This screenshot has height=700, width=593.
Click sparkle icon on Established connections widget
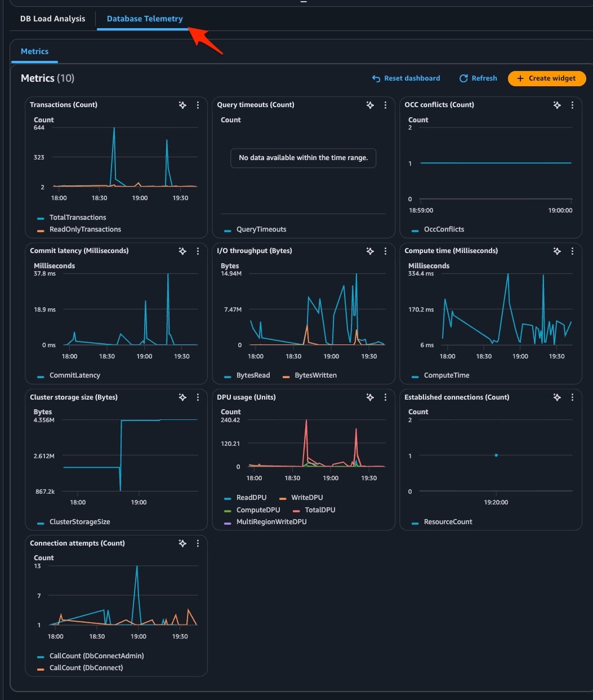[x=557, y=397]
